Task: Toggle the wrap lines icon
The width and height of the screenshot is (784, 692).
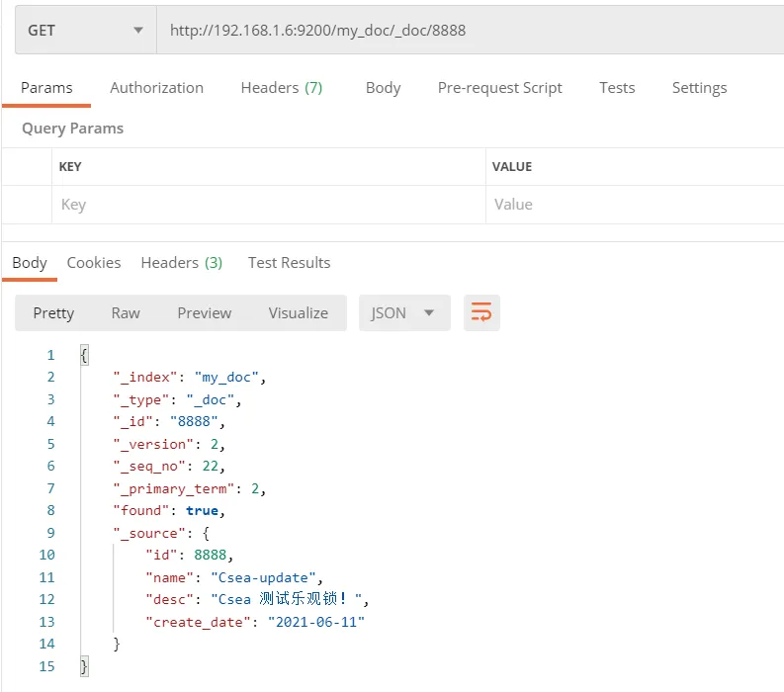Action: tap(481, 312)
